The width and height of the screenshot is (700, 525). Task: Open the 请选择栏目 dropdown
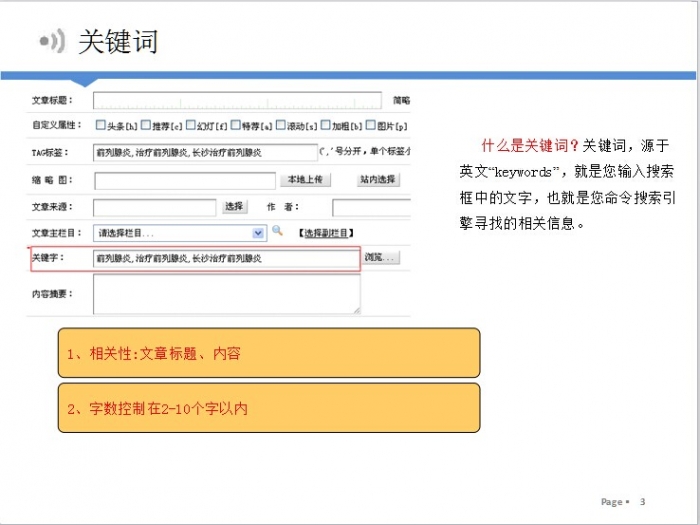coord(180,233)
